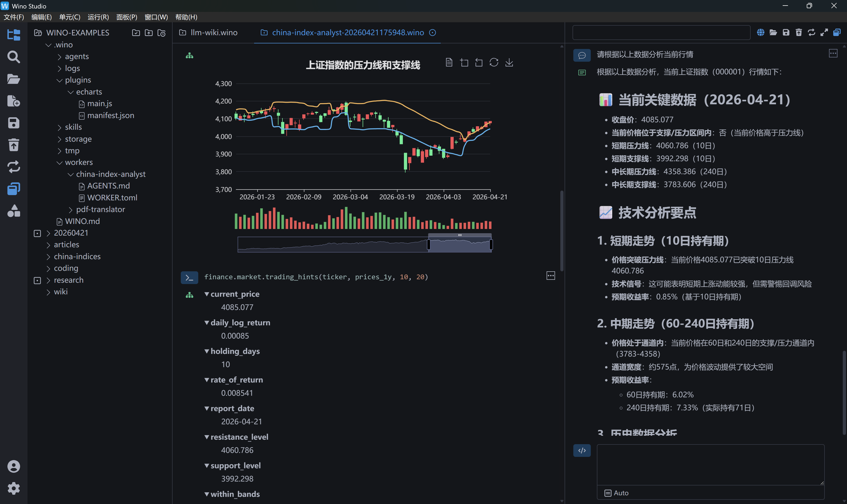Click the chart restore refresh icon
The width and height of the screenshot is (847, 504).
[x=493, y=62]
